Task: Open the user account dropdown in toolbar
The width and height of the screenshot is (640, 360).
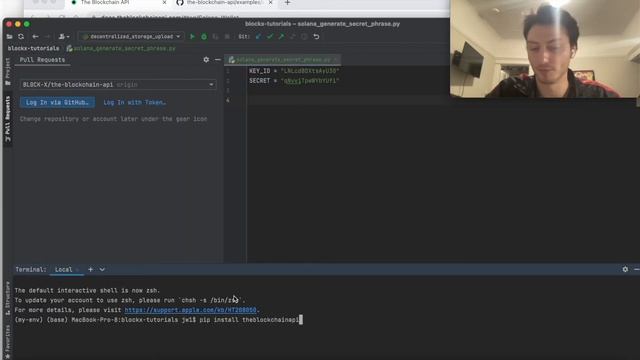Action: coord(64,36)
